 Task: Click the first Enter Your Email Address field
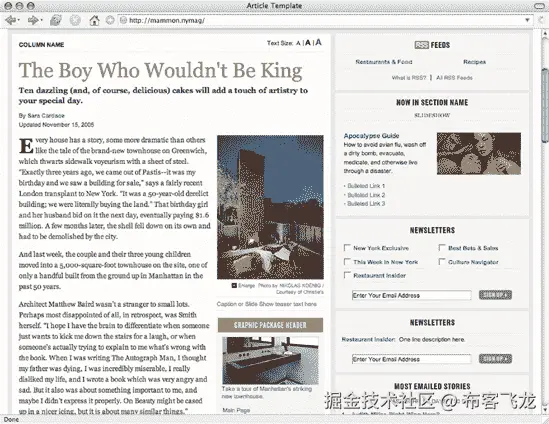[411, 295]
